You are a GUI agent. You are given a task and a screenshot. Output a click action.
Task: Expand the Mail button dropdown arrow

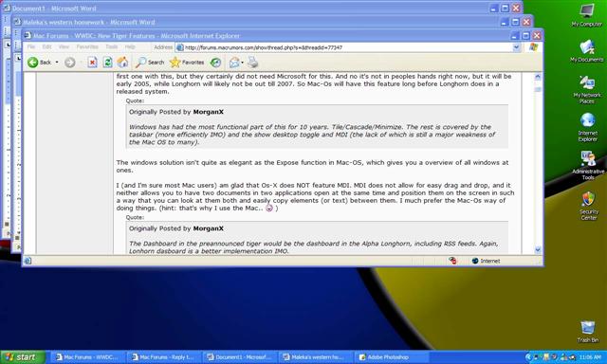(x=243, y=62)
